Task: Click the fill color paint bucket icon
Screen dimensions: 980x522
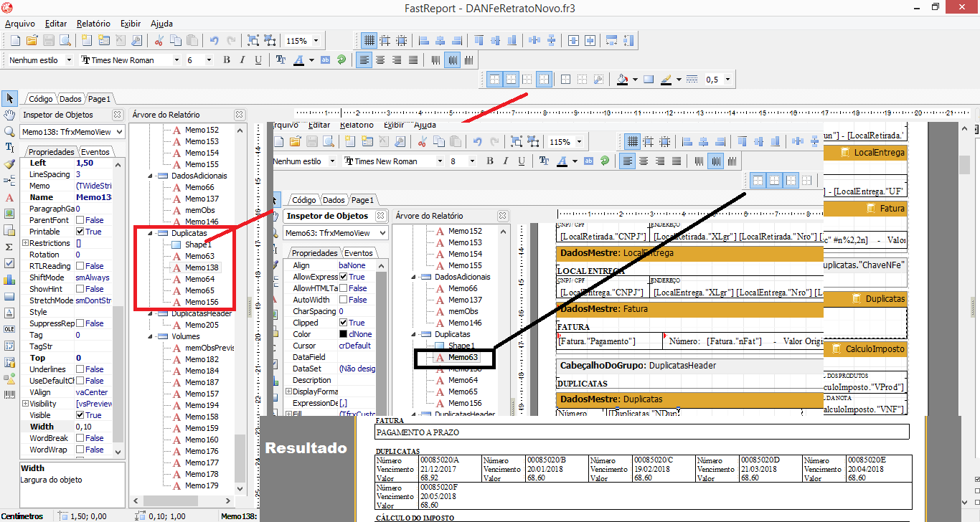Action: tap(623, 80)
